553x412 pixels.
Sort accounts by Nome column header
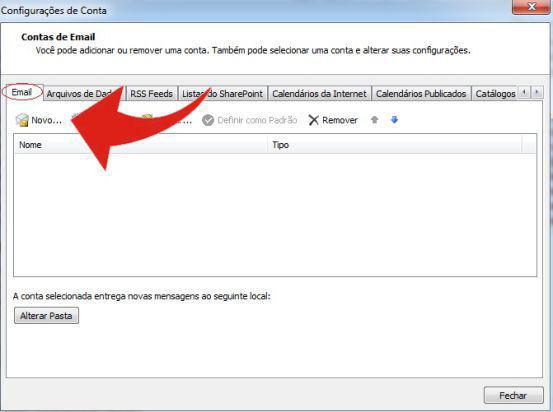(141, 145)
